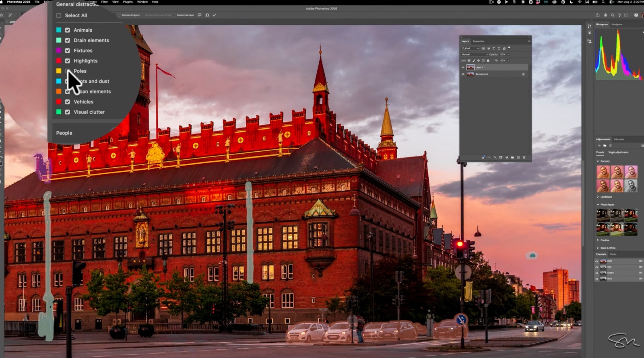
Task: Collapse the Photo Repair presets group
Action: click(x=598, y=205)
